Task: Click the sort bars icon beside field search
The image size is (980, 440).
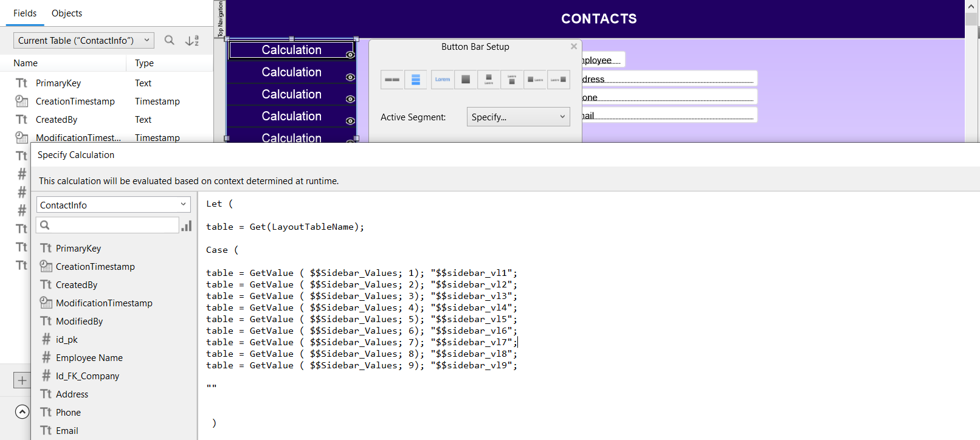Action: (x=187, y=225)
